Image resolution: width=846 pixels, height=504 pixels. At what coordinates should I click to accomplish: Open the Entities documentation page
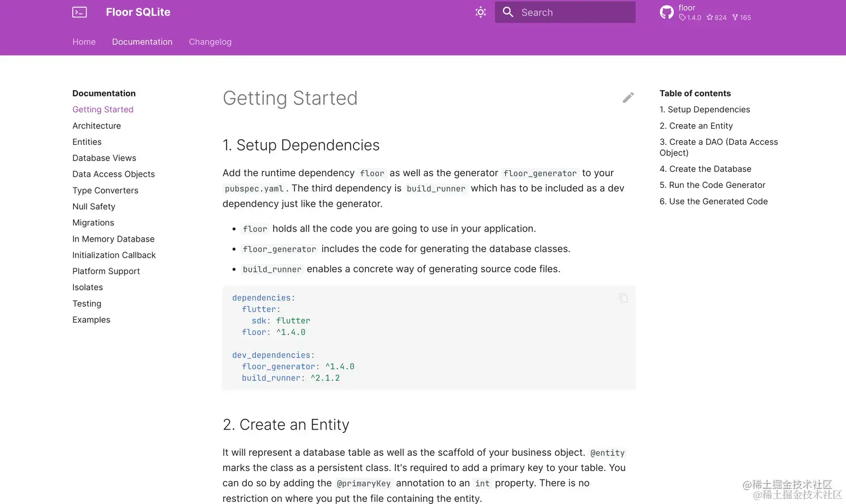point(87,142)
